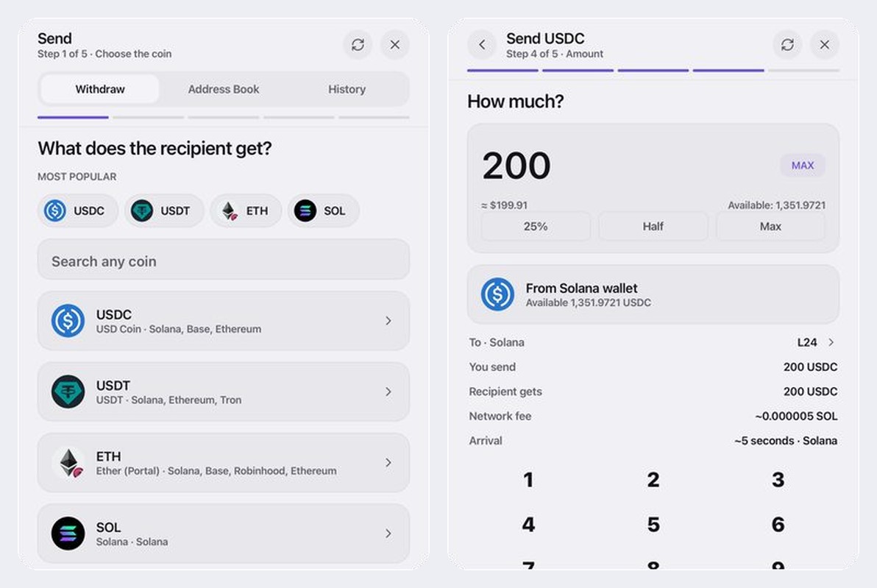Select the Ether (Portal) row
The width and height of the screenshot is (877, 588).
pyautogui.click(x=224, y=463)
